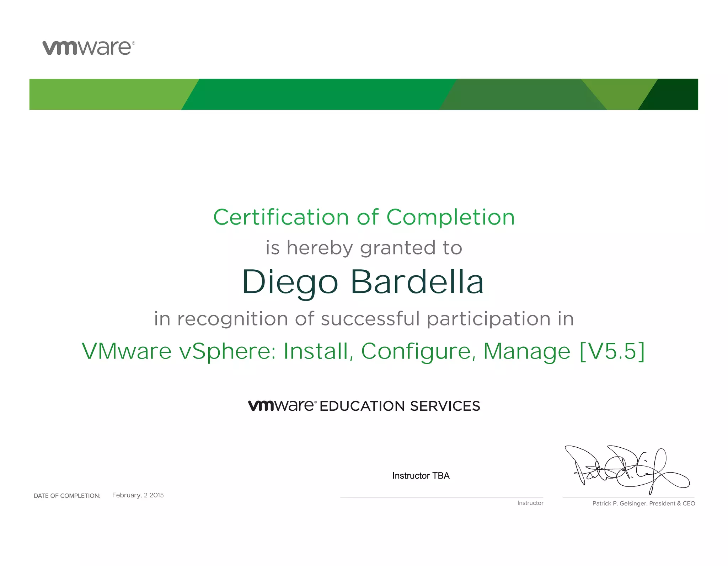Click the dark green banner segment at right end
The height and width of the screenshot is (566, 728).
click(675, 94)
